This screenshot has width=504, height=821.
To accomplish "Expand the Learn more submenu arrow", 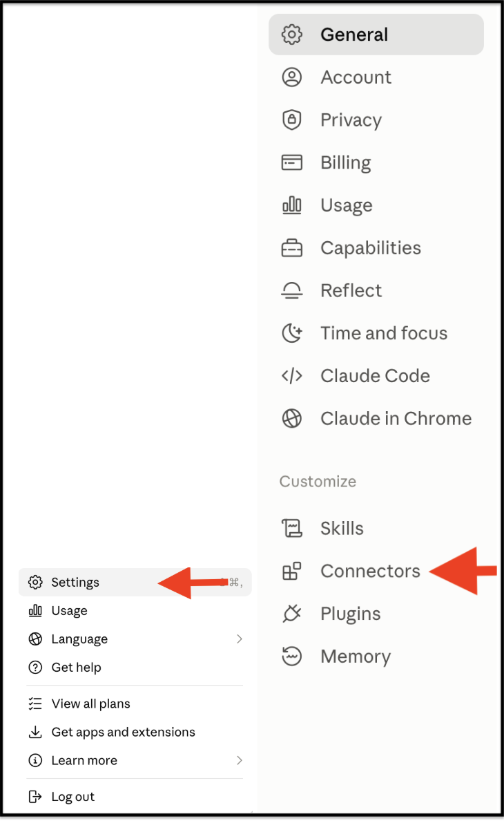I will pos(240,760).
